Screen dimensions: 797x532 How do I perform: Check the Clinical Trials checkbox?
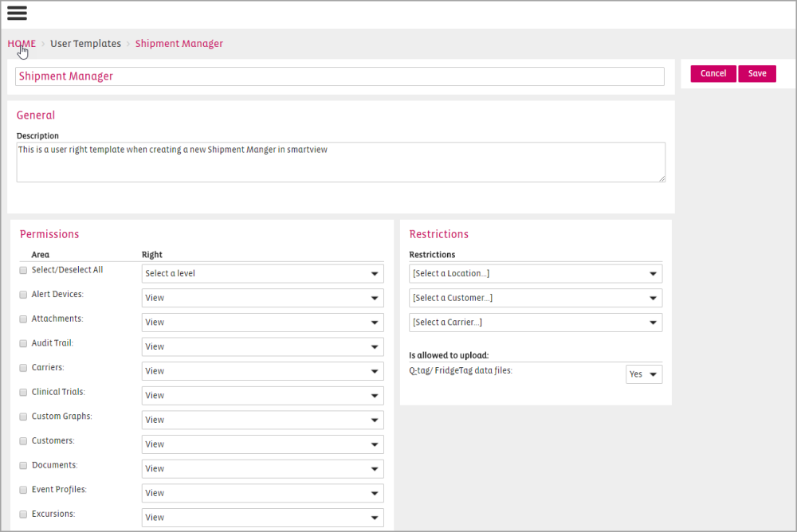pos(23,393)
